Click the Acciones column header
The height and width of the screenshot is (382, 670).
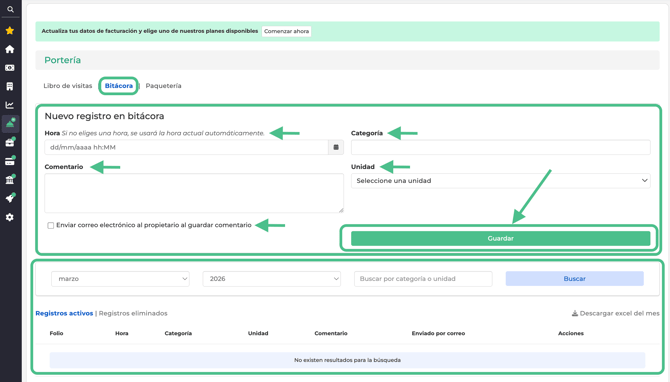tap(570, 333)
